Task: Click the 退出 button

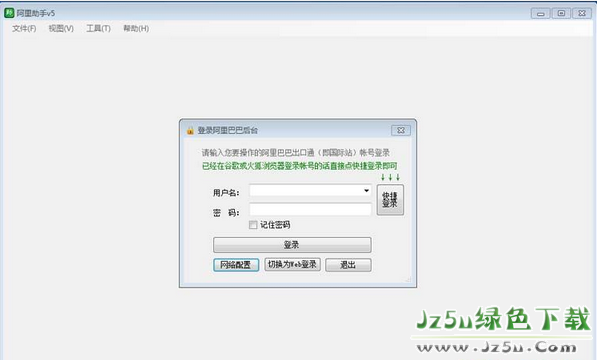Action: (348, 265)
